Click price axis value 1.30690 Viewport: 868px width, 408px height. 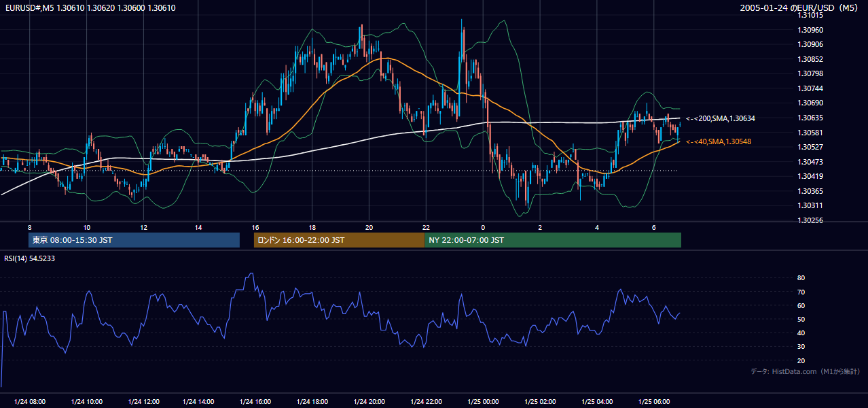click(x=810, y=103)
